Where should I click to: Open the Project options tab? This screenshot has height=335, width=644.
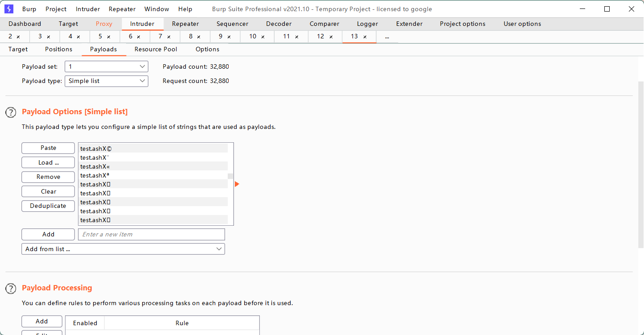click(x=463, y=24)
